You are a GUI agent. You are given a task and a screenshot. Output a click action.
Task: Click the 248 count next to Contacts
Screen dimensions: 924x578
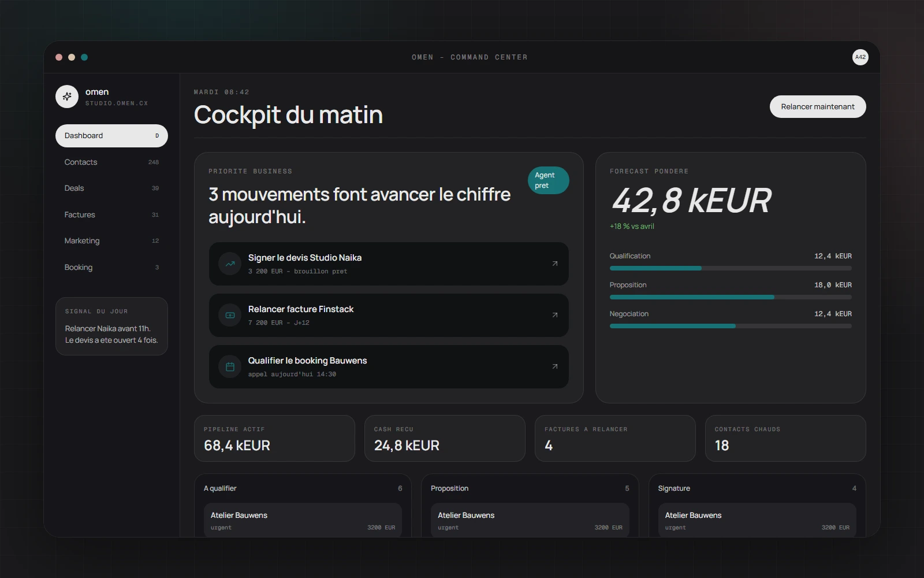tap(154, 162)
